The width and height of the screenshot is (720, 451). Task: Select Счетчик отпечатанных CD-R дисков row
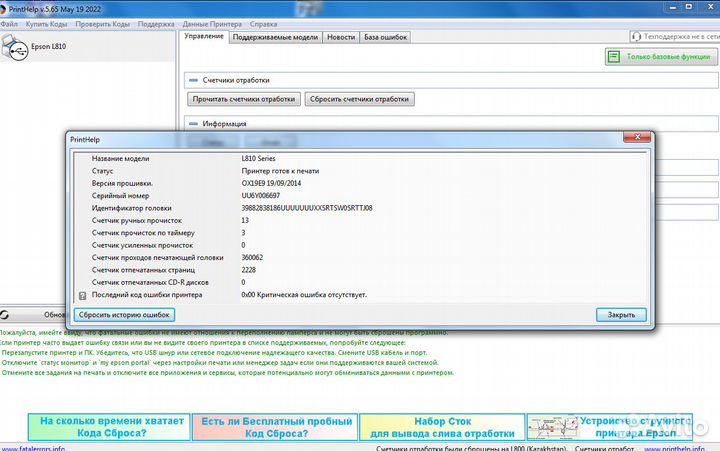coord(360,282)
